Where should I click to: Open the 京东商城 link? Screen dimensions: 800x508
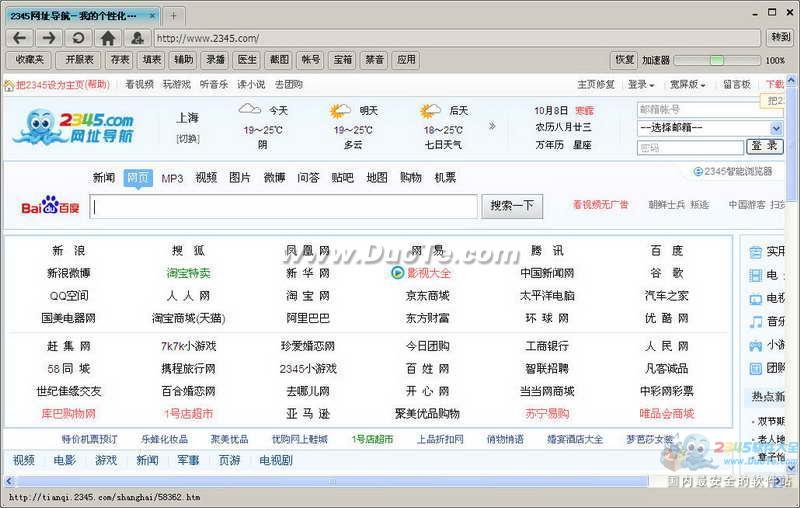tap(428, 296)
